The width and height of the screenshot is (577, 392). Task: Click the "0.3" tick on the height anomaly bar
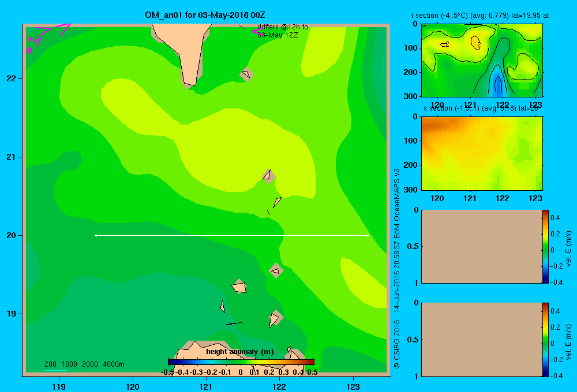(284, 372)
